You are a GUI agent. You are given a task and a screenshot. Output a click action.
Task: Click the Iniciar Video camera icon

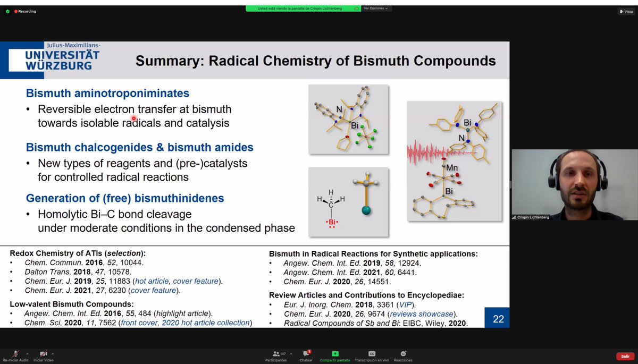43,353
